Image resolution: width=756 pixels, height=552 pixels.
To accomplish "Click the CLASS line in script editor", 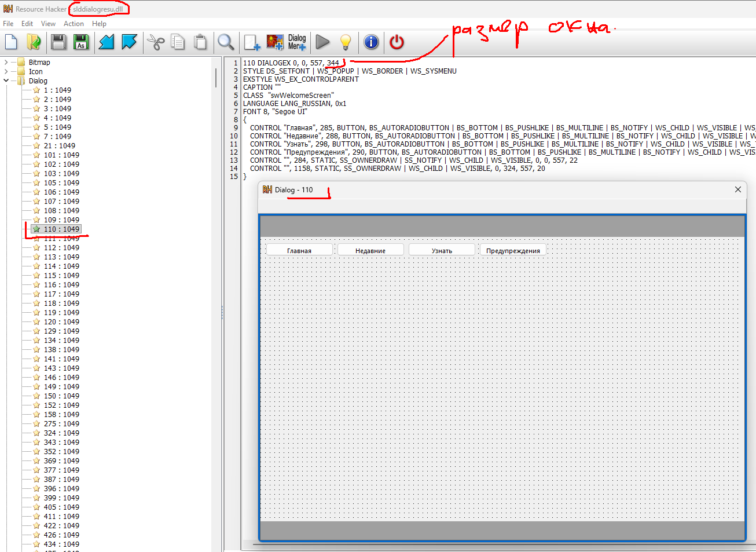I will pos(288,96).
